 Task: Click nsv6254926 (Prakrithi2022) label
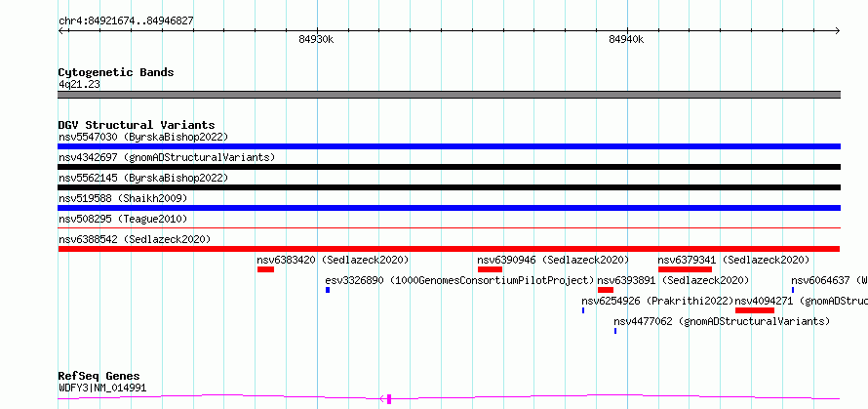click(657, 301)
